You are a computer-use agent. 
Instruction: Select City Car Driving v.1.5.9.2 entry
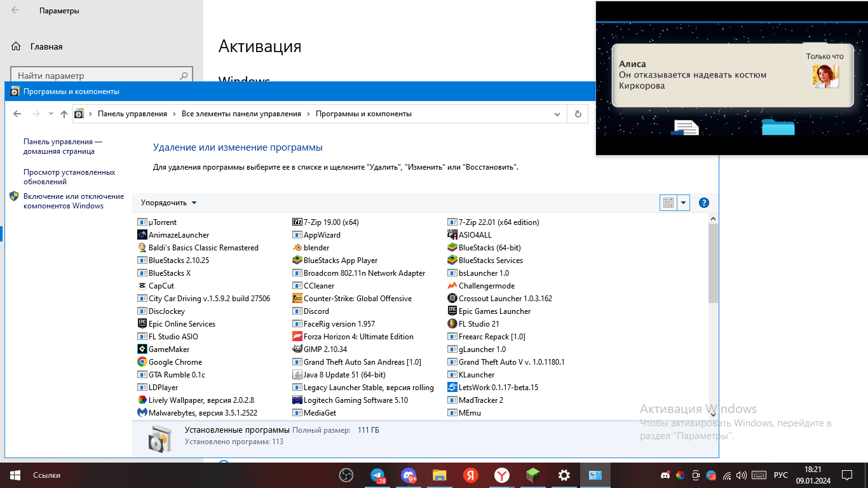pos(204,299)
